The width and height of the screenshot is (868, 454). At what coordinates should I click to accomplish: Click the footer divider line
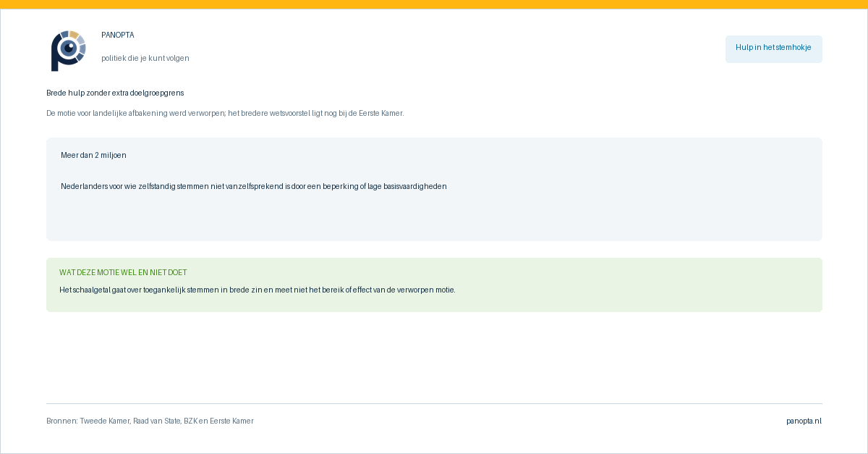click(x=434, y=403)
